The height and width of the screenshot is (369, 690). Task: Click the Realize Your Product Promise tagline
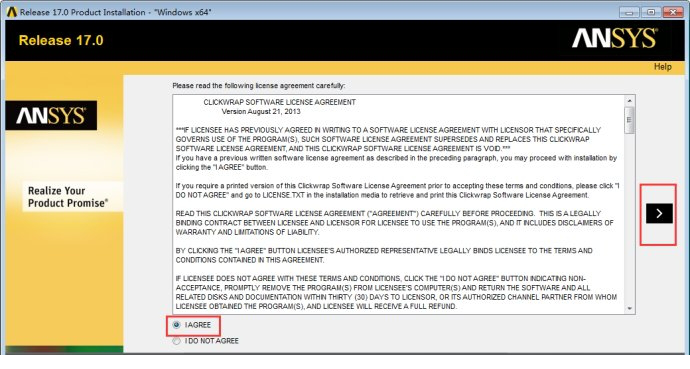[68, 197]
